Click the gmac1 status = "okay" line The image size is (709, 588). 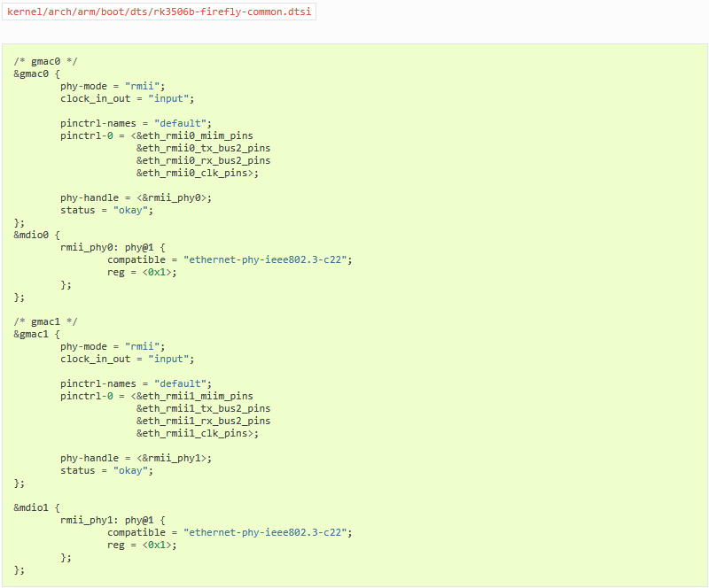(106, 470)
